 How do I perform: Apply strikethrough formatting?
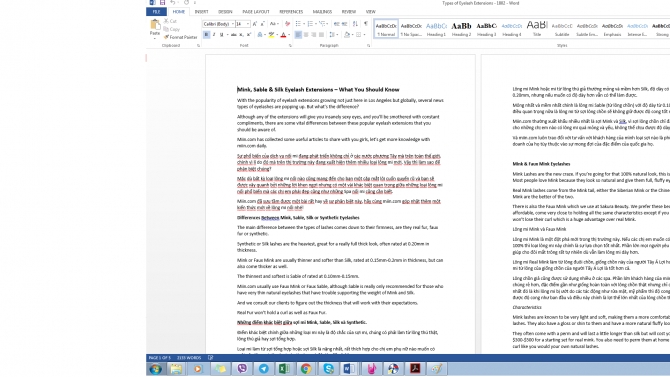(x=233, y=35)
